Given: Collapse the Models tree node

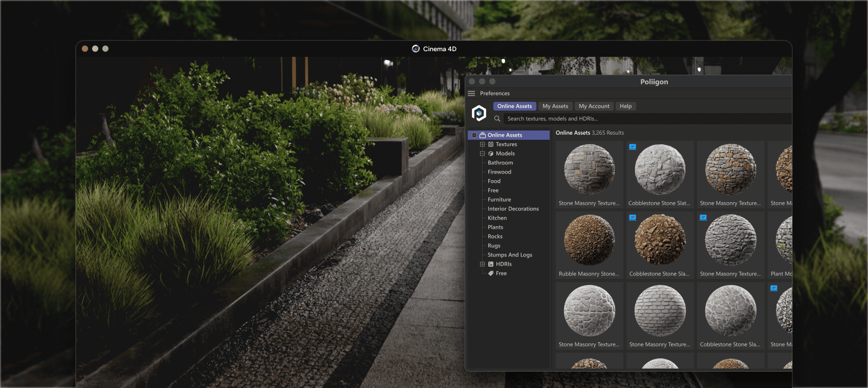Looking at the screenshot, I should [482, 154].
